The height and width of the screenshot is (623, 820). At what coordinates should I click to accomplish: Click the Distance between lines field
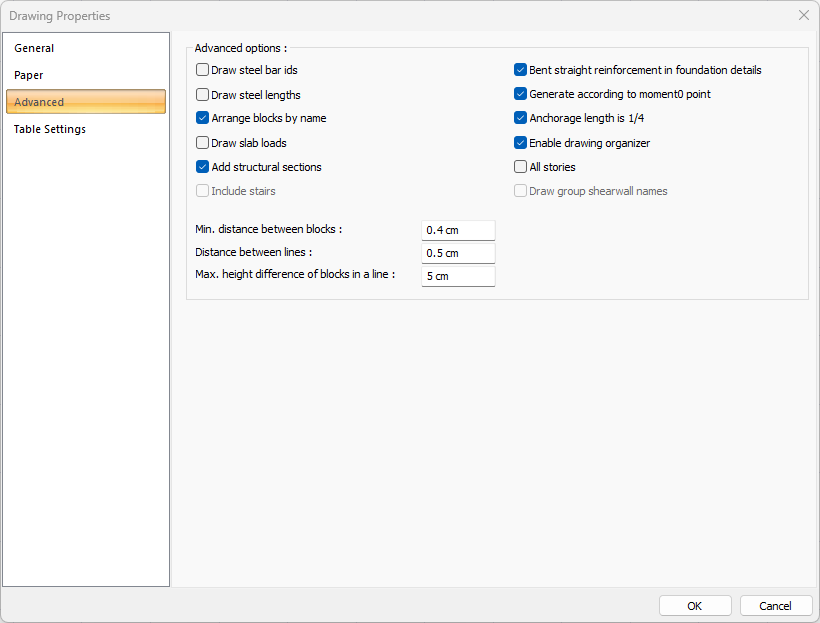pos(458,253)
